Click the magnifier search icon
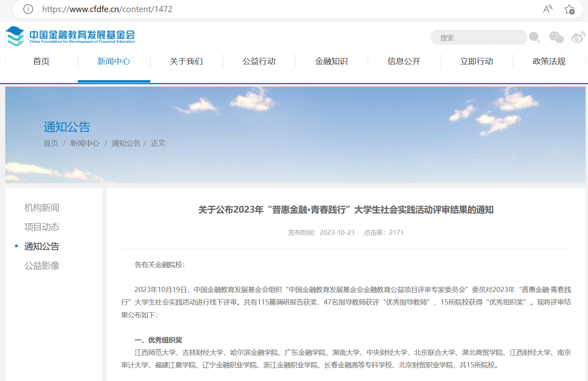This screenshot has height=381, width=588. (x=534, y=37)
